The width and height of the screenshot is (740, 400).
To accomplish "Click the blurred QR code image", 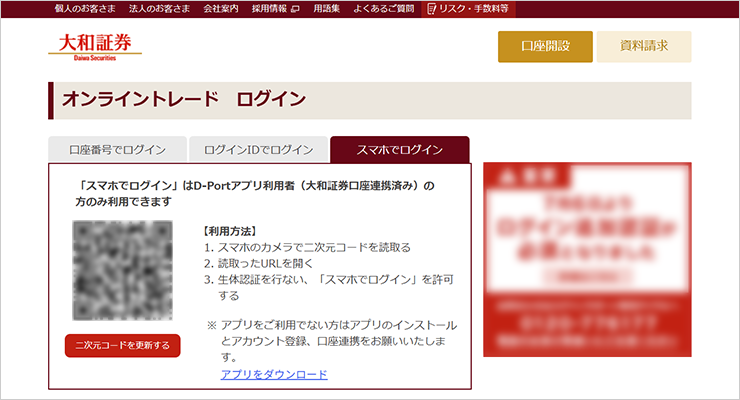I will click(122, 270).
